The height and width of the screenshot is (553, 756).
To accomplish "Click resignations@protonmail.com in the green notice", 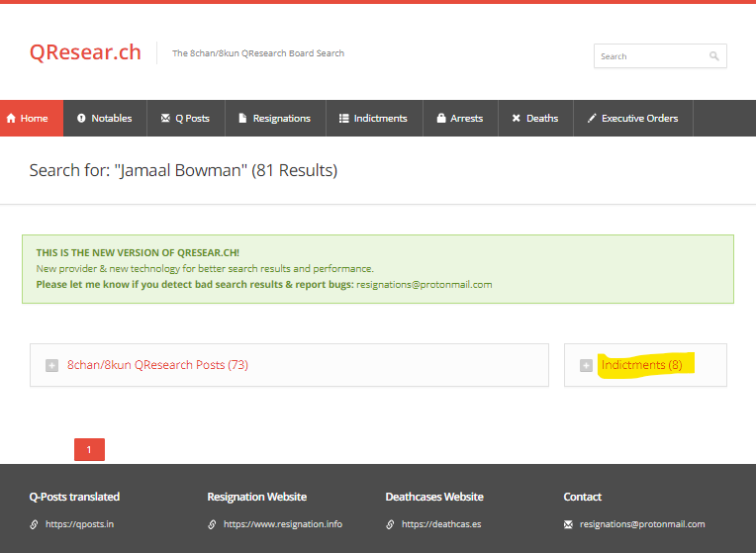I will [425, 285].
